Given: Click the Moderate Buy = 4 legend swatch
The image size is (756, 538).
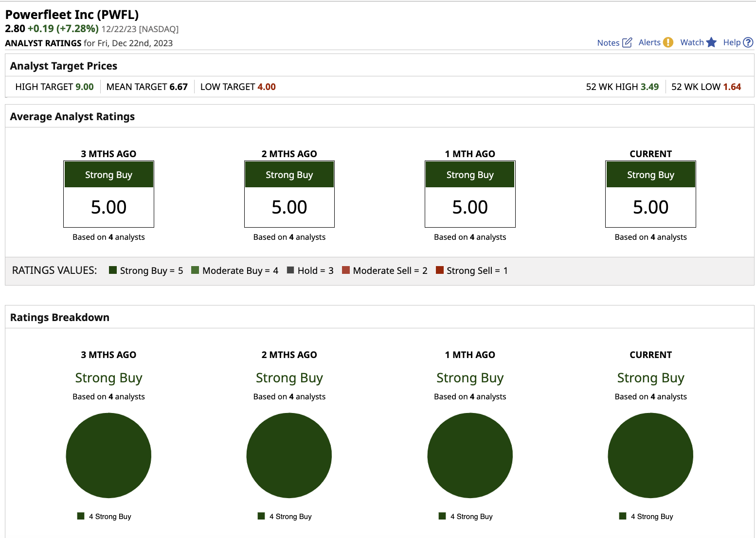Looking at the screenshot, I should pyautogui.click(x=195, y=270).
